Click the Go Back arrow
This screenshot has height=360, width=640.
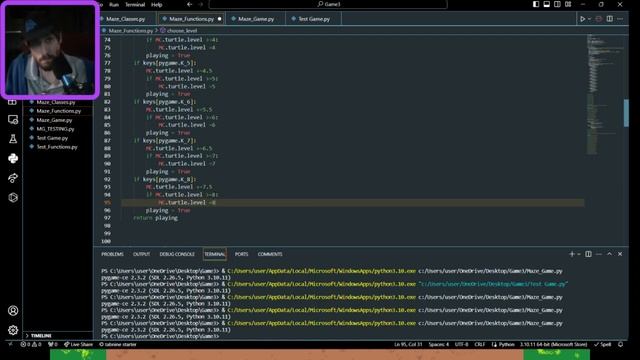(x=189, y=4)
